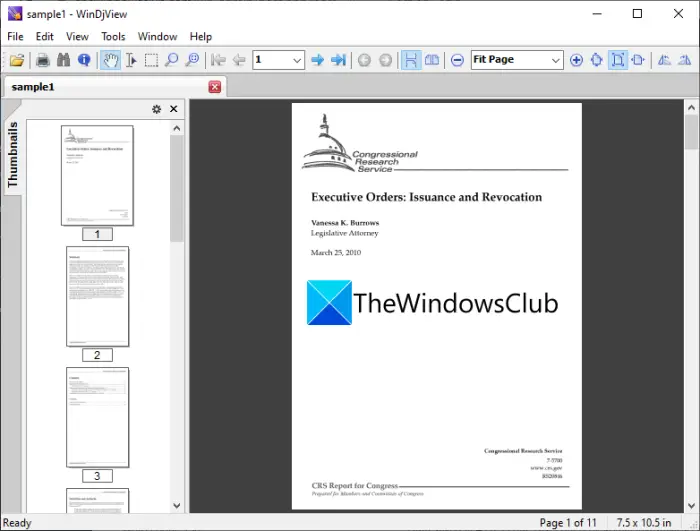The height and width of the screenshot is (531, 700).
Task: Toggle the Fit Page zoom icon
Action: click(618, 60)
